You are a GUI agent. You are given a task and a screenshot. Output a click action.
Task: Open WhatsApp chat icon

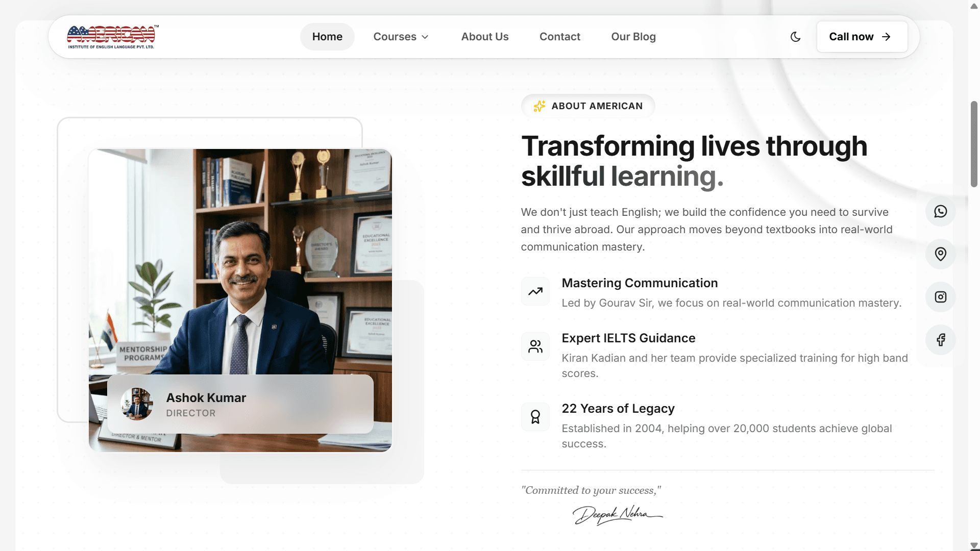pyautogui.click(x=940, y=211)
